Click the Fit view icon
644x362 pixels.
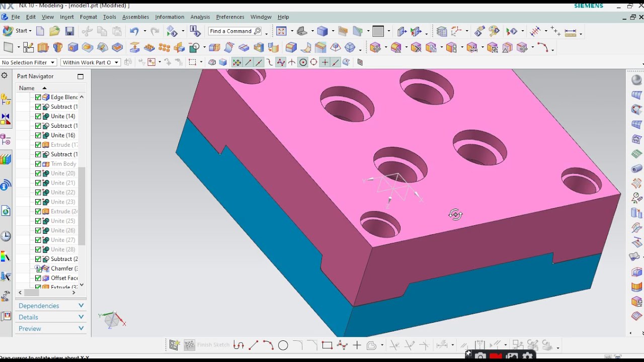[x=281, y=31]
